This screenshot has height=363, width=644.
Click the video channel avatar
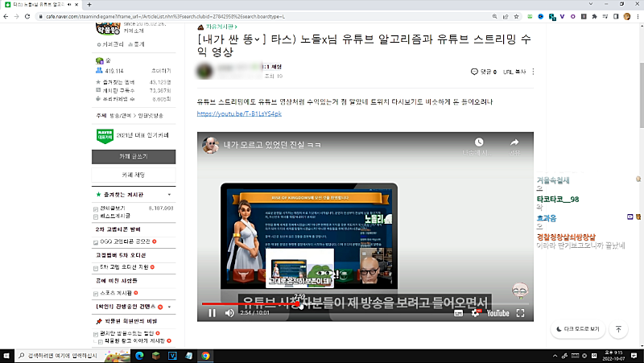point(210,145)
